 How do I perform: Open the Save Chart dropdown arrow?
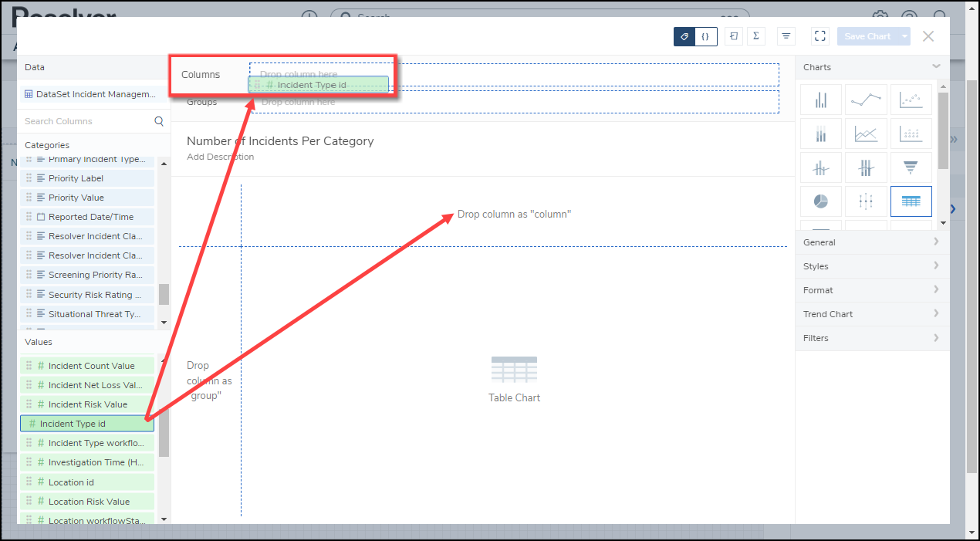pos(904,36)
